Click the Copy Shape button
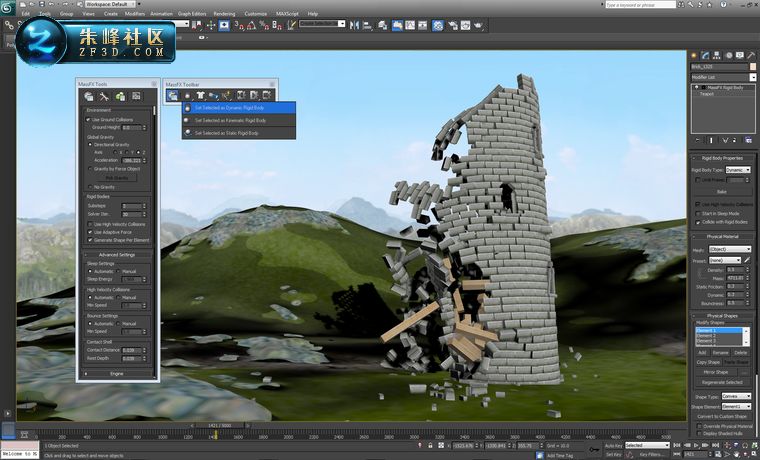This screenshot has width=760, height=460. [708, 362]
